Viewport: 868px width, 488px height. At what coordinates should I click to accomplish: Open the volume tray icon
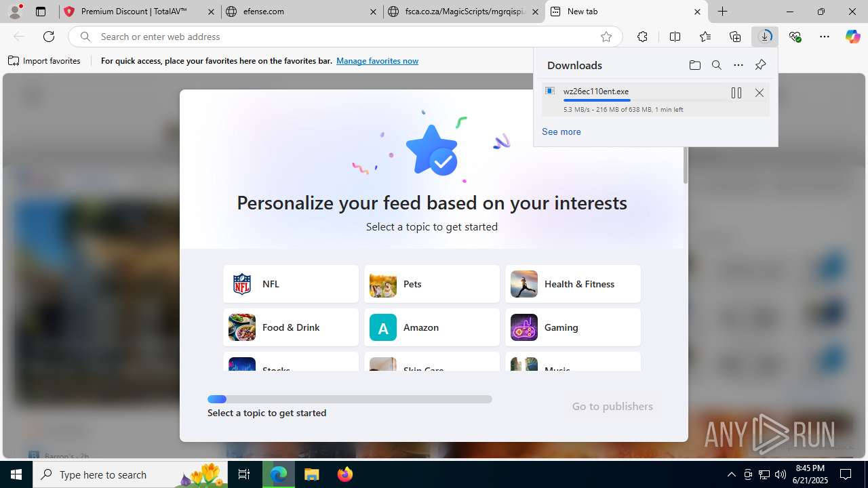click(780, 474)
